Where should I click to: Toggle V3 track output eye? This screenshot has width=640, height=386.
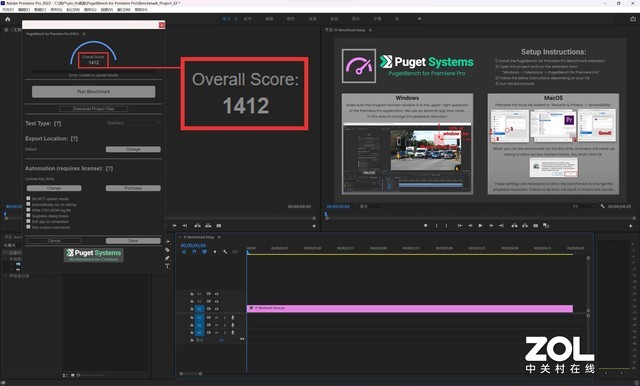(x=217, y=294)
